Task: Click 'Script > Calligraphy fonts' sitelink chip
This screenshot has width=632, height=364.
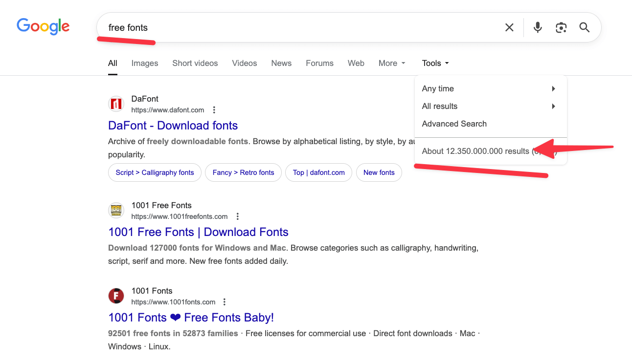Action: [155, 172]
